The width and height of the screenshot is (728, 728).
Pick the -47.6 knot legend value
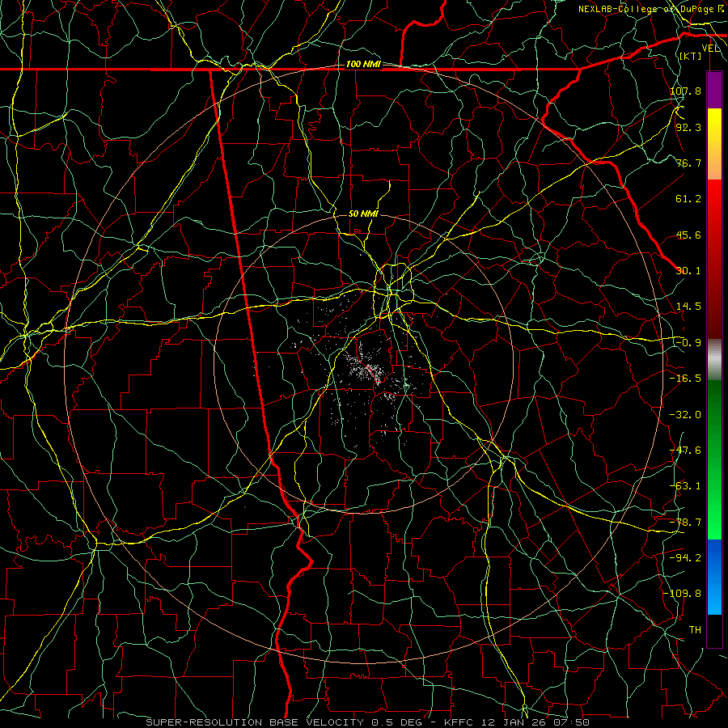click(685, 451)
